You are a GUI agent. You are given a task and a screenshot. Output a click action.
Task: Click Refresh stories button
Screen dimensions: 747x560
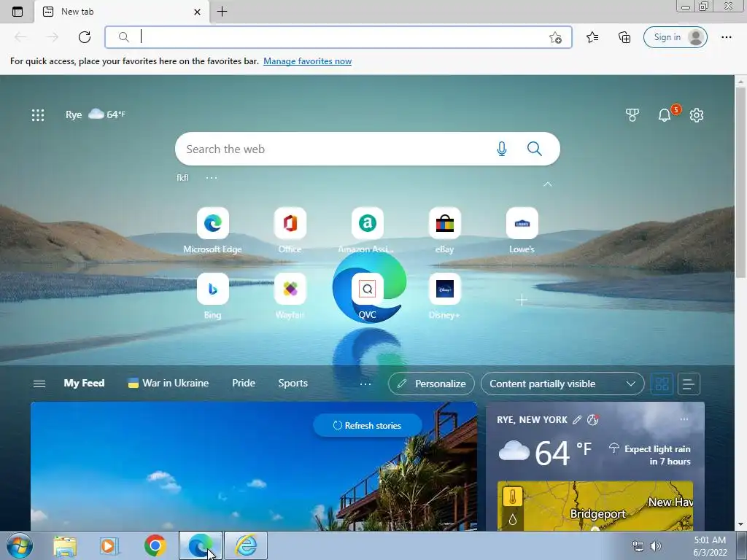(x=368, y=426)
